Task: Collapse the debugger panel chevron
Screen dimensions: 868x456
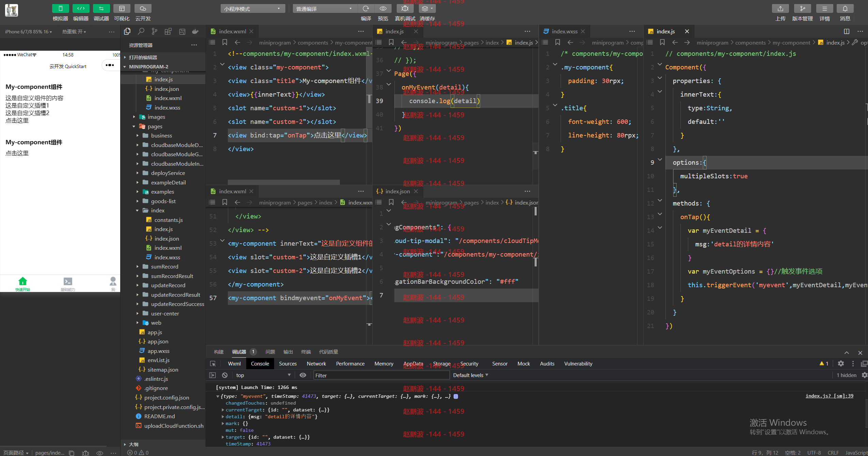Action: pyautogui.click(x=847, y=353)
